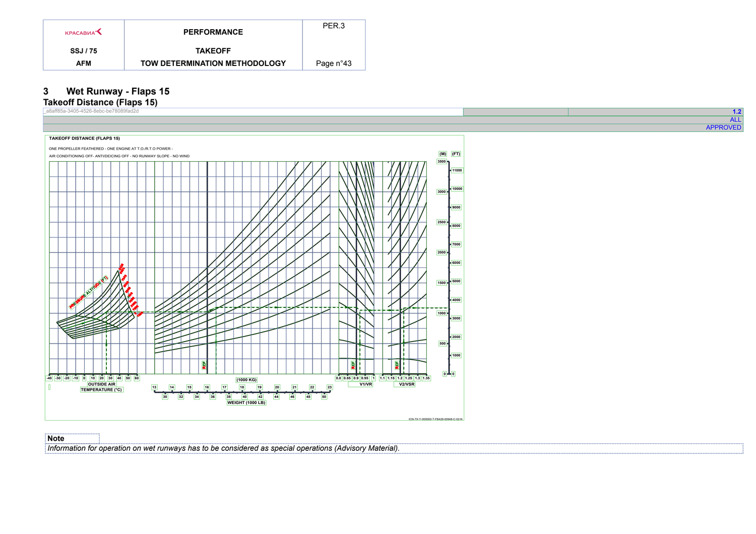Click the PER.3 section code
The width and height of the screenshot is (756, 534).
[334, 26]
